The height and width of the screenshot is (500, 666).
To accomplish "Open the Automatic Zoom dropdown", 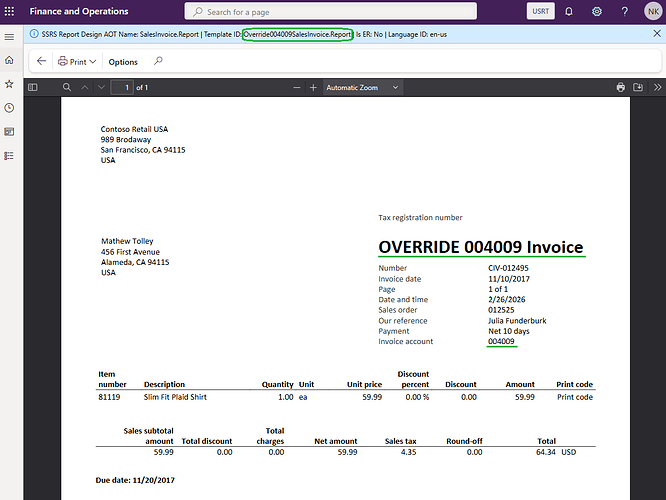I will [x=362, y=88].
